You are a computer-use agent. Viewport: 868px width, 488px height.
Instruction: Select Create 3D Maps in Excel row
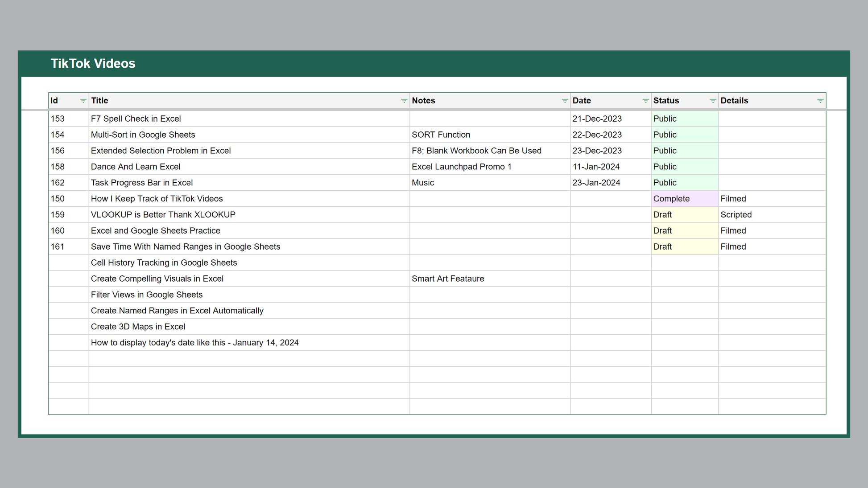coord(138,327)
